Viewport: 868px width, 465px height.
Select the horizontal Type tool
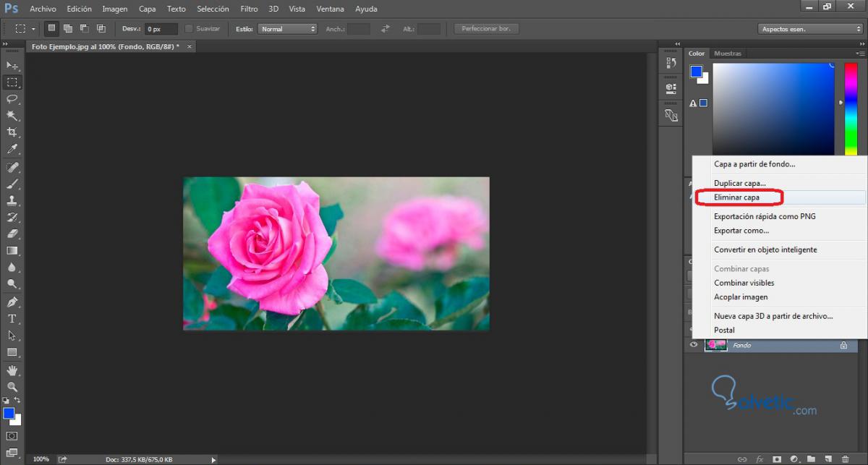pos(12,319)
